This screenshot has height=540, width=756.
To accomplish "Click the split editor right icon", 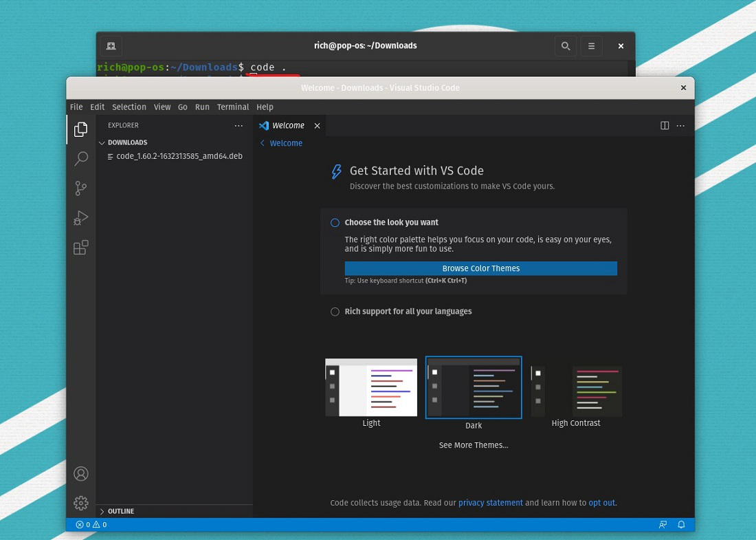I will 665,125.
